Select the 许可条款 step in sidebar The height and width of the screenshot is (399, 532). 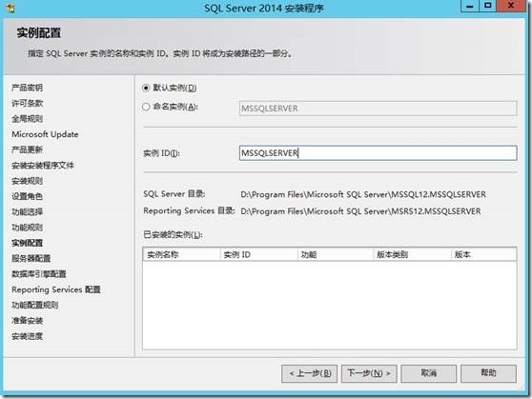point(27,104)
